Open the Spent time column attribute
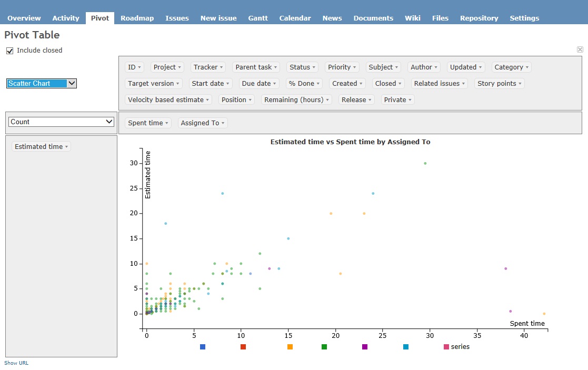The height and width of the screenshot is (370, 588). pyautogui.click(x=148, y=123)
